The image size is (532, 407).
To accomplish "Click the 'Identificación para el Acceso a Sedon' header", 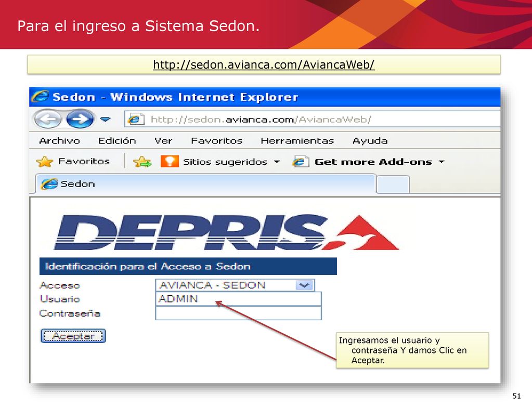I will tap(188, 266).
